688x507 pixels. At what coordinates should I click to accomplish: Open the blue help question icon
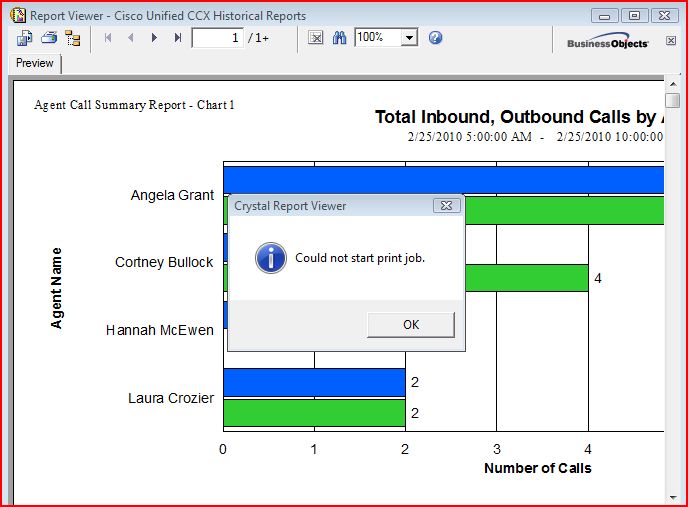pos(435,38)
